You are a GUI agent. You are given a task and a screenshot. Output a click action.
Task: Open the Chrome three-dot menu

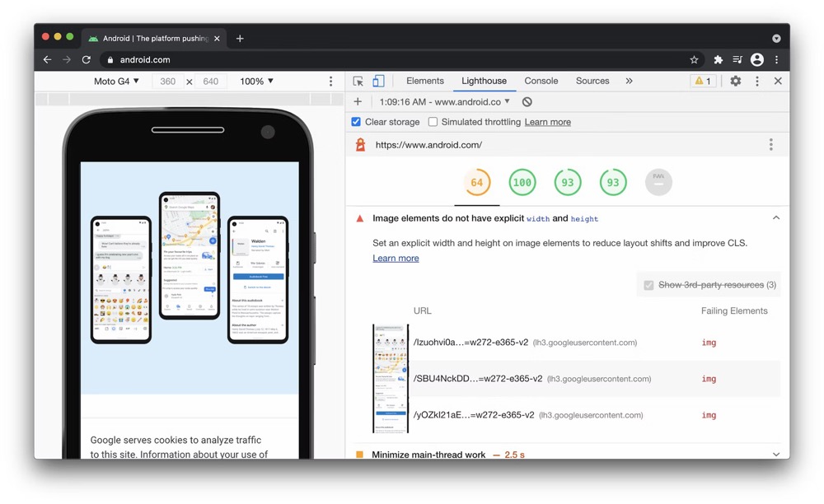(x=777, y=60)
